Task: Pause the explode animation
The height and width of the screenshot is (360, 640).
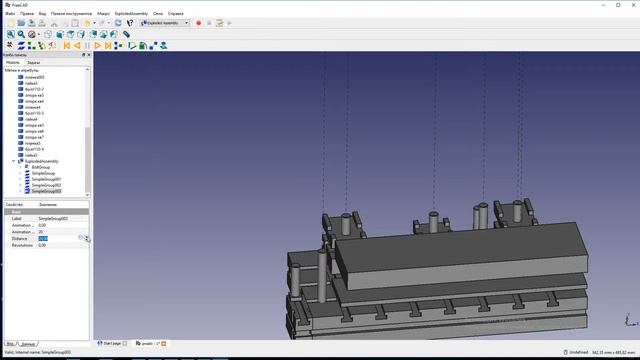Action: click(x=87, y=46)
